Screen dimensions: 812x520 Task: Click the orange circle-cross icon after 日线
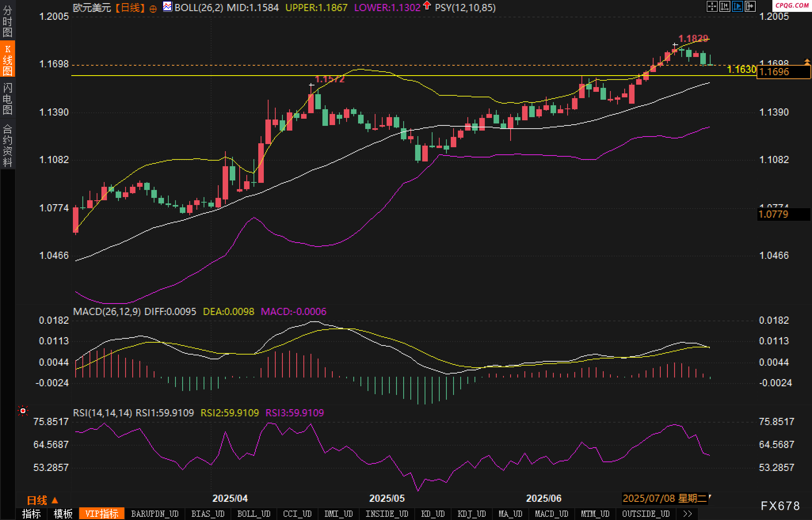click(x=153, y=9)
